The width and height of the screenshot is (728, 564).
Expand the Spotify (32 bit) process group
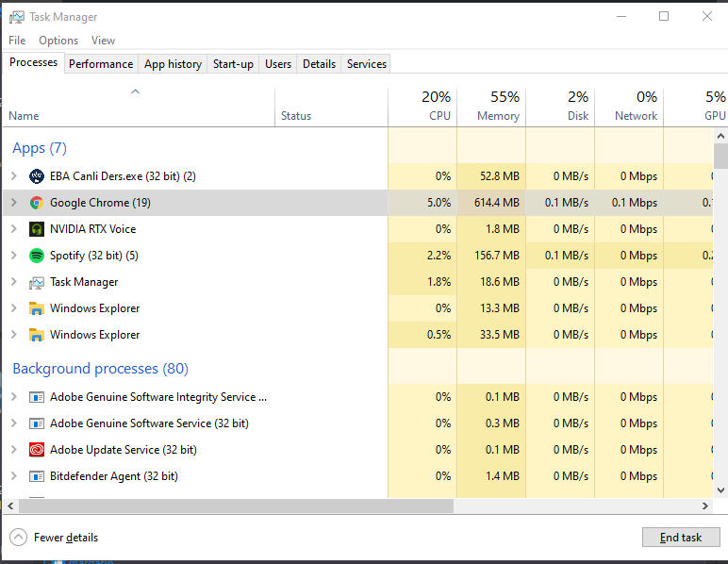tap(13, 256)
